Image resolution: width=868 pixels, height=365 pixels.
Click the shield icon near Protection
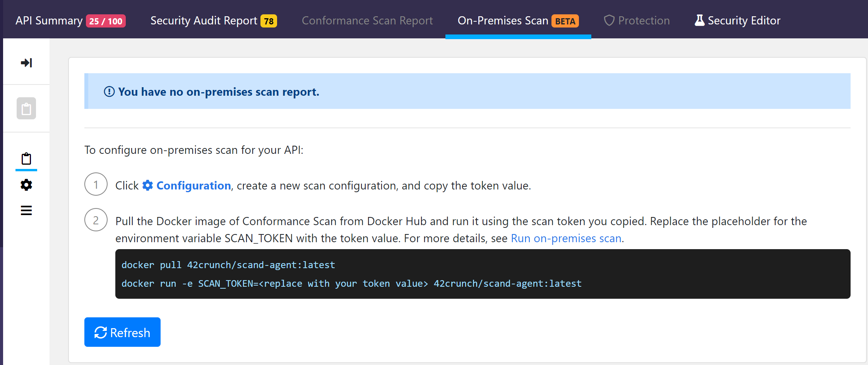[609, 20]
